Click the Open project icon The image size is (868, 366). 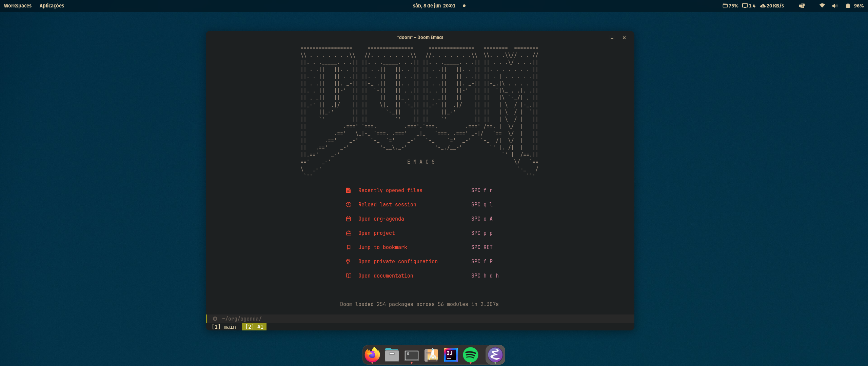[x=348, y=233]
